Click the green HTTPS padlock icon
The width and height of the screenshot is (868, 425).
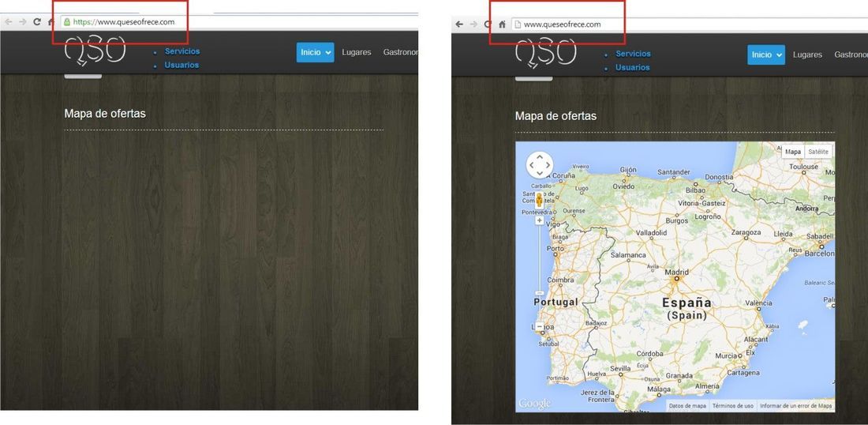pos(67,22)
